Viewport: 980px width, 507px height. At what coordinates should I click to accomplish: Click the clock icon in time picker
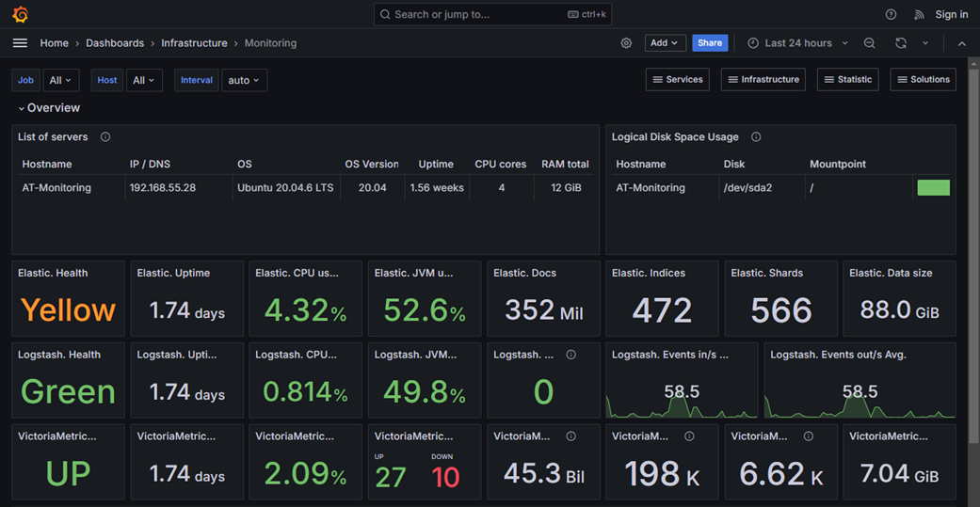point(753,43)
